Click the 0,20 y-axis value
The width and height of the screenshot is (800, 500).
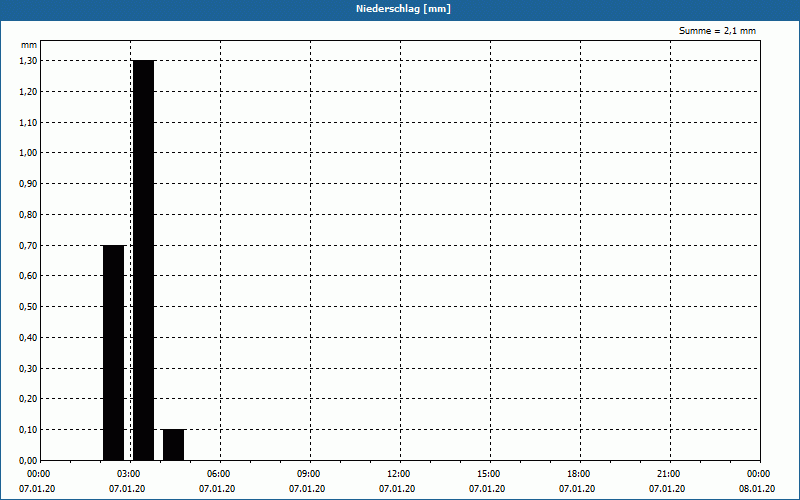28,399
